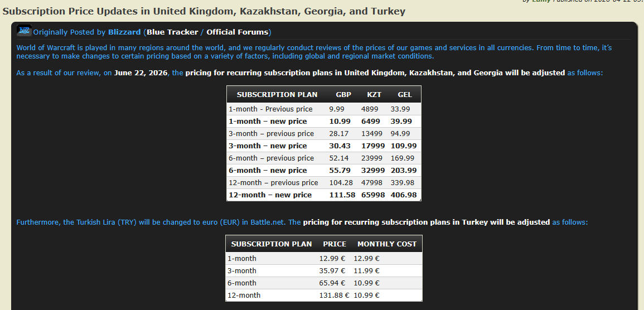Click the 35.97 € price cell

click(x=332, y=271)
